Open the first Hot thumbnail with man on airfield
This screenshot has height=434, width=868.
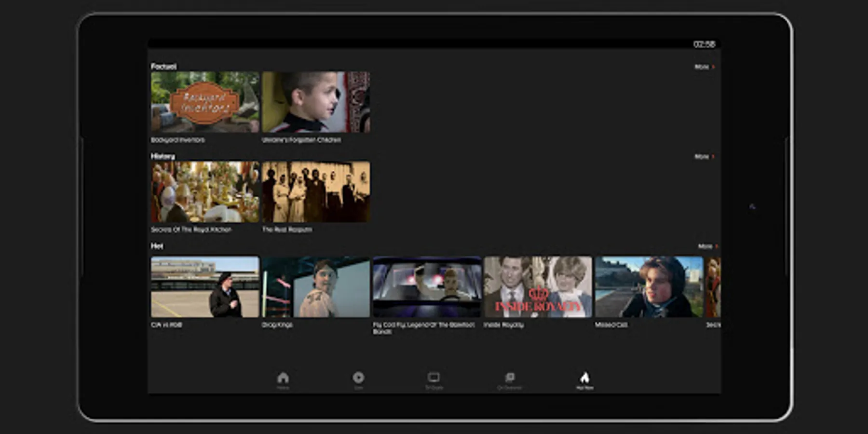205,287
